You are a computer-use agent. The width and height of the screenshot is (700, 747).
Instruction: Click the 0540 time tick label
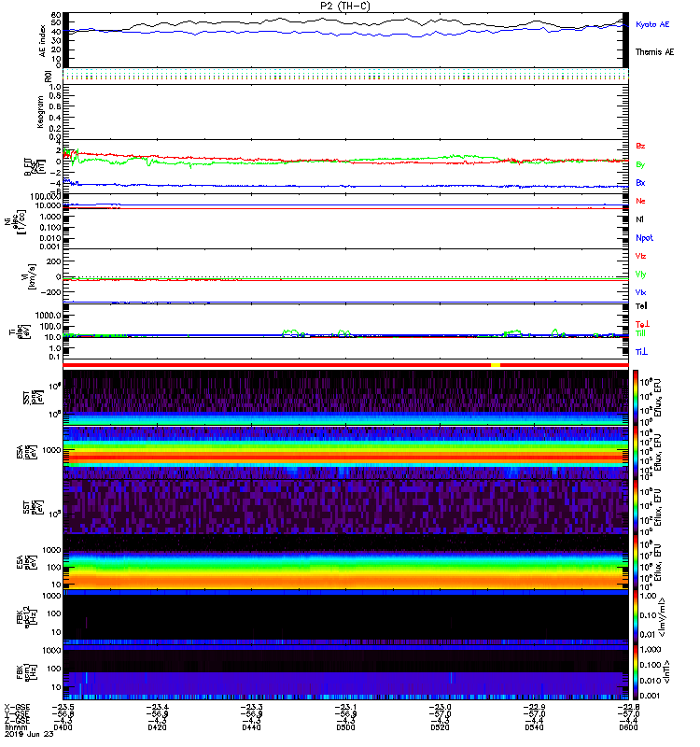click(534, 727)
